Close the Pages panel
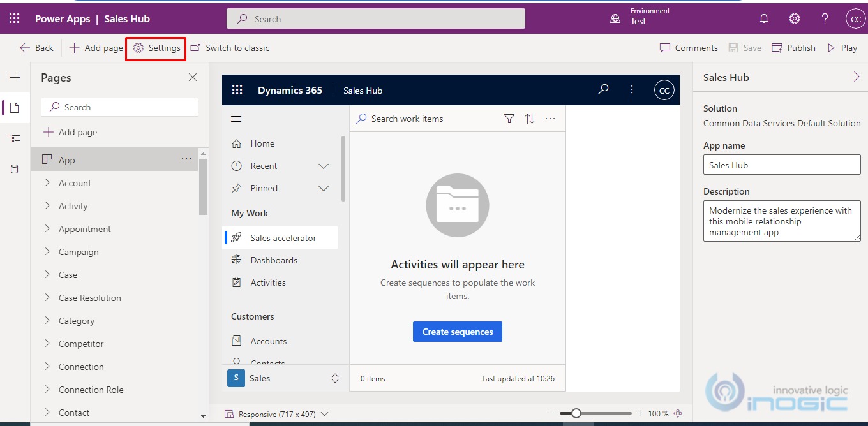 tap(193, 77)
